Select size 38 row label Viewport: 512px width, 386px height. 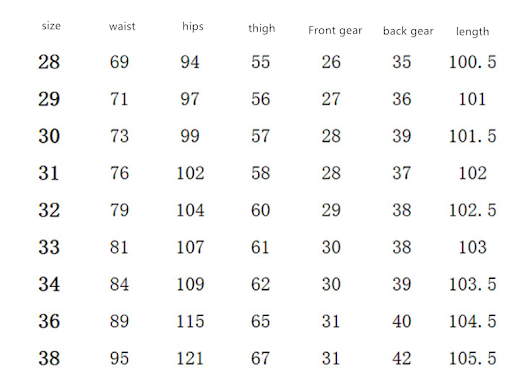(49, 358)
